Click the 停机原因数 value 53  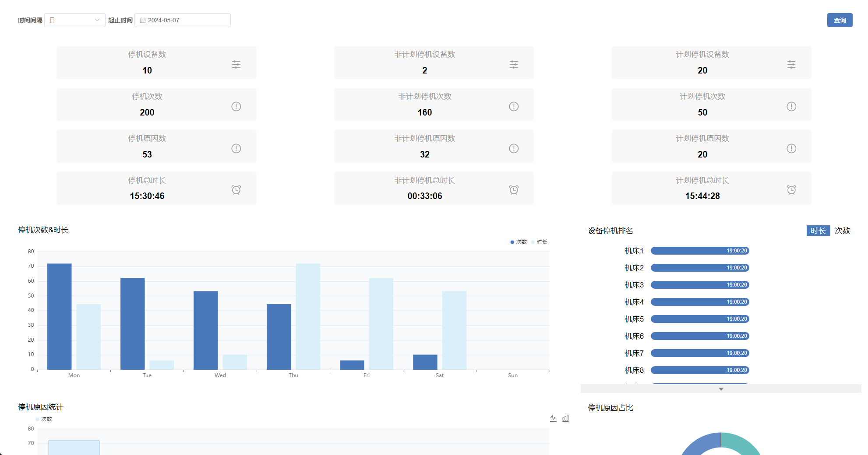coord(147,154)
